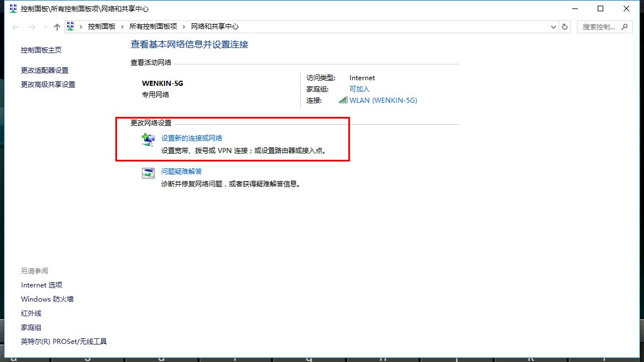This screenshot has width=644, height=362.
Task: Expand chevron before 控制面板 breadcrumb
Action: 81,27
